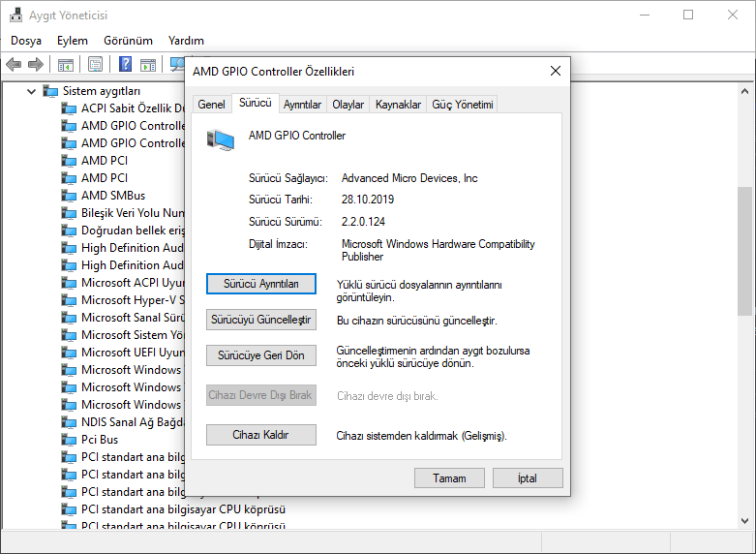The height and width of the screenshot is (554, 756).
Task: Switch to the Genel tab
Action: coord(211,105)
